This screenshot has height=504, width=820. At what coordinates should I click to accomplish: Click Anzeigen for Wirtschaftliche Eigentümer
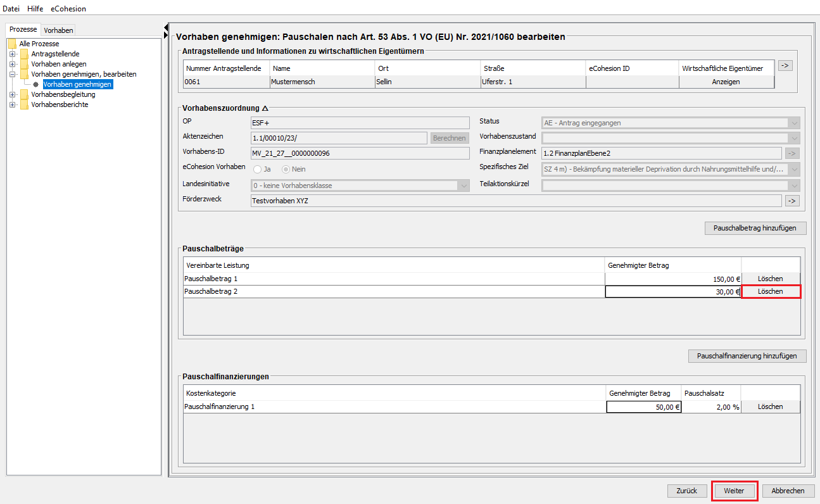coord(726,82)
